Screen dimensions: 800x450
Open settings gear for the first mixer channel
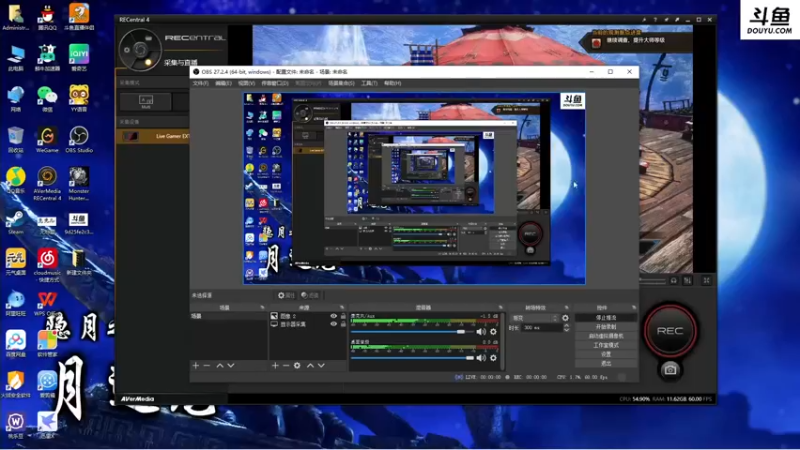point(493,332)
